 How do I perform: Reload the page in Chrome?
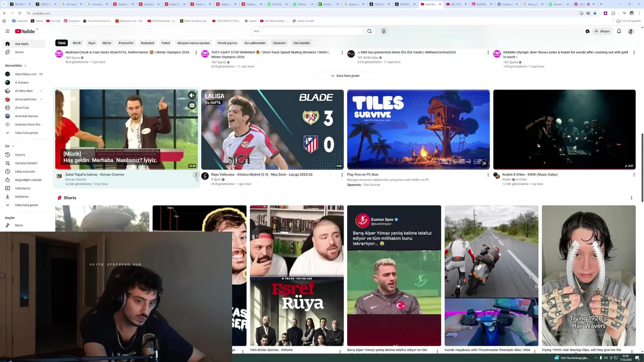coord(19,14)
